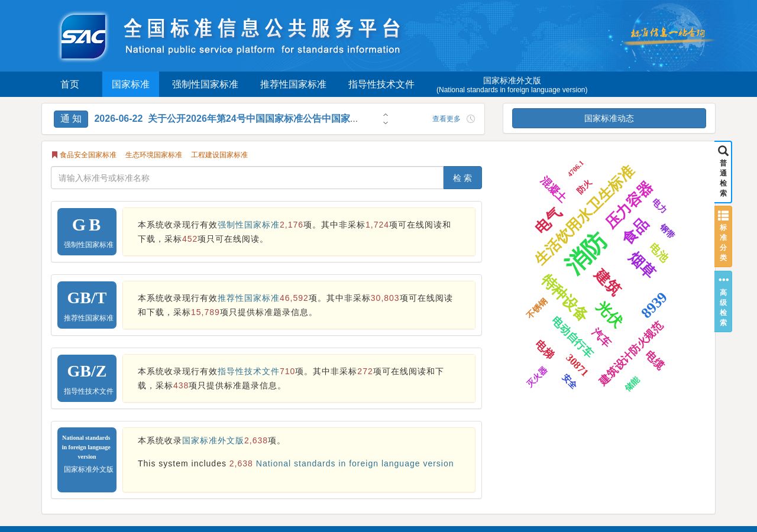
Task: Open the 2026-06-22 notice headline link
Action: click(226, 119)
